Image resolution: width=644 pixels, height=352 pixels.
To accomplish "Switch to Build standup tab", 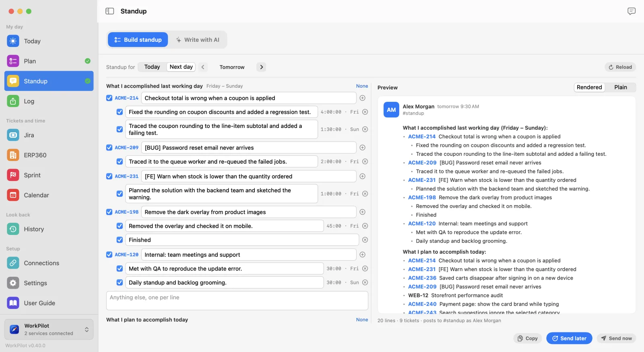I will tap(138, 40).
